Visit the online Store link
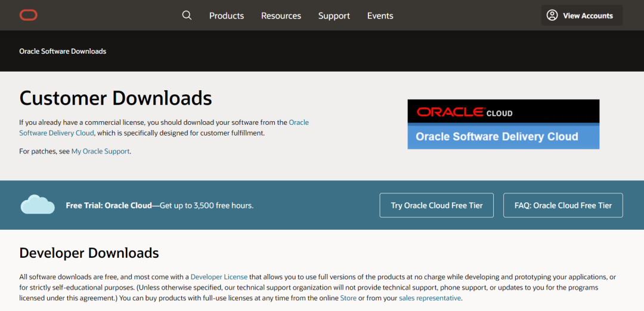Image resolution: width=644 pixels, height=311 pixels. (348, 298)
